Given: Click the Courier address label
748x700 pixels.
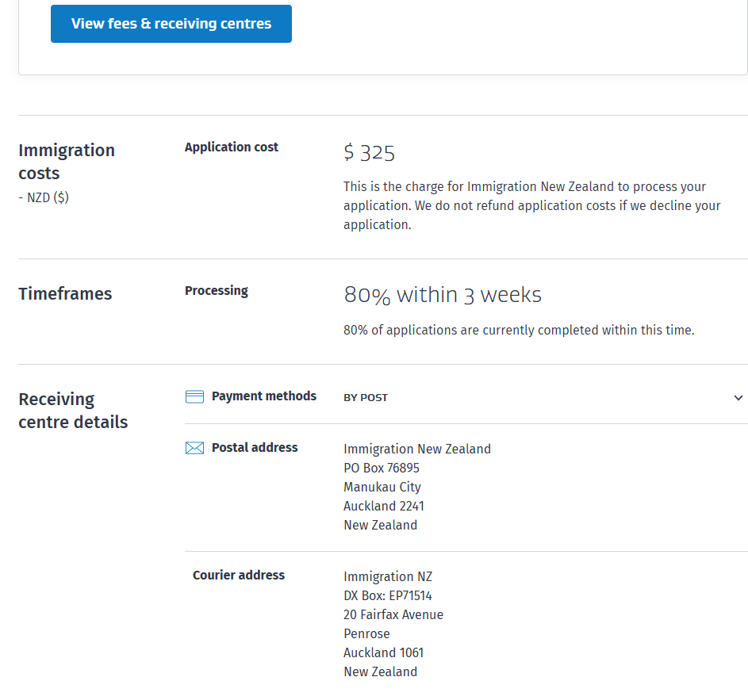Looking at the screenshot, I should pos(238,576).
